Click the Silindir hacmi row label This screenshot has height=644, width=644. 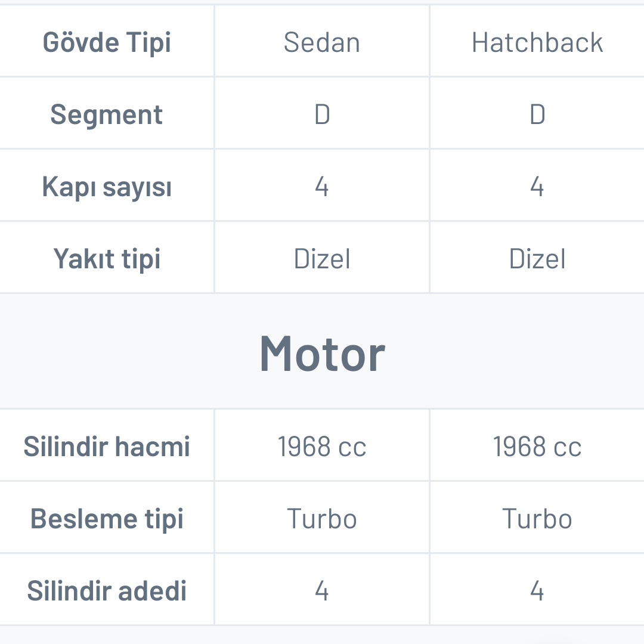coord(107,447)
